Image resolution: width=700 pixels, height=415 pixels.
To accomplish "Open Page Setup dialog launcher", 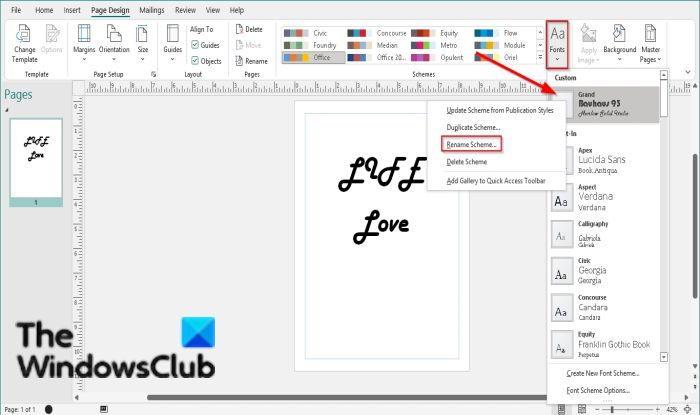I will coord(153,75).
